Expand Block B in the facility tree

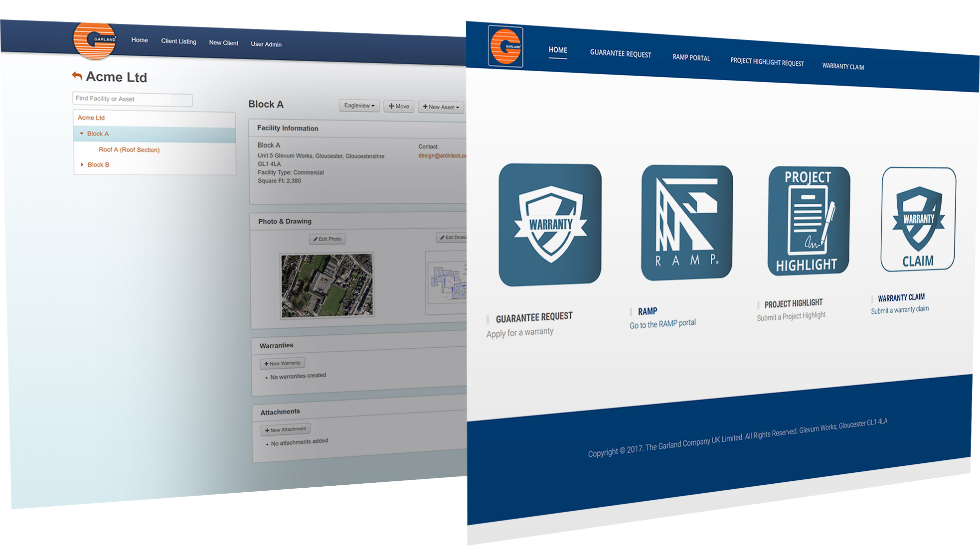[82, 164]
